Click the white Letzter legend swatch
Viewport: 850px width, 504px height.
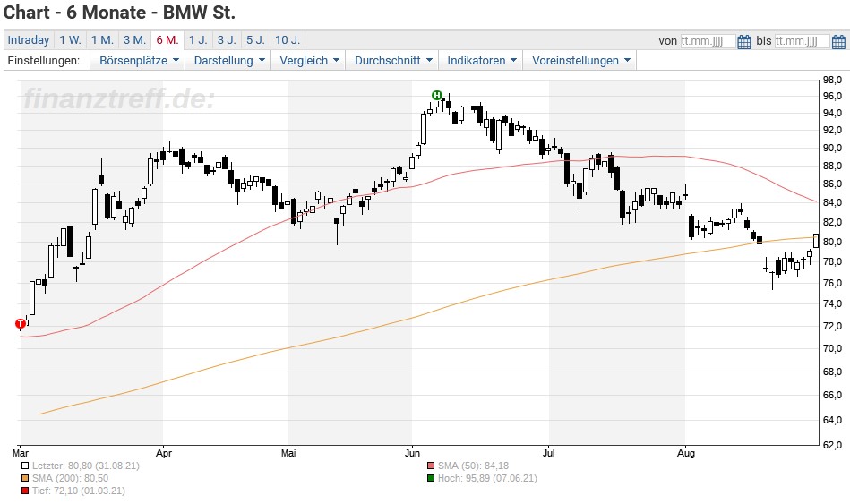click(25, 466)
